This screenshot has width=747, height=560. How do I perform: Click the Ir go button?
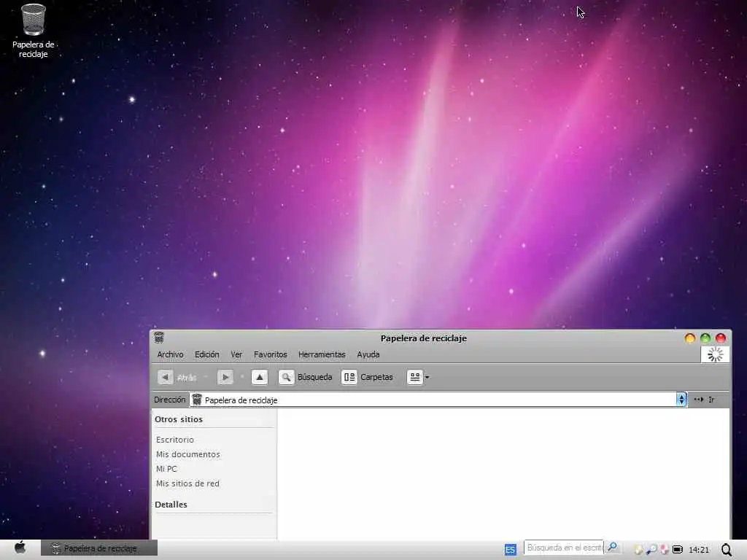click(705, 400)
